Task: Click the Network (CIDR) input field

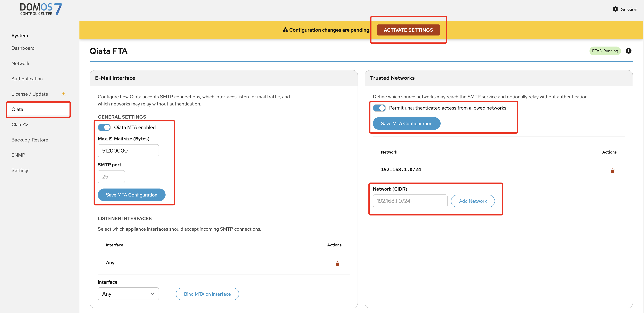Action: pos(410,201)
